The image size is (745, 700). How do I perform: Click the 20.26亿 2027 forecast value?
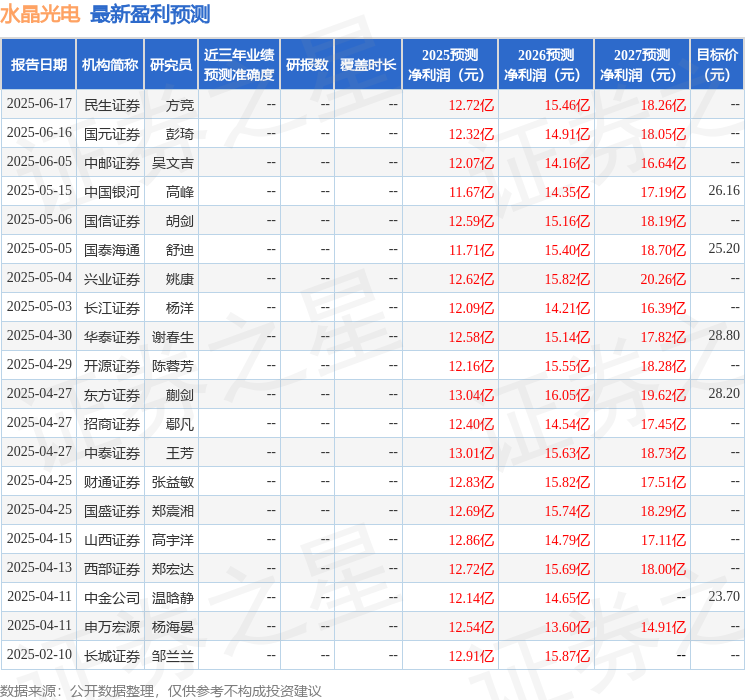(x=663, y=279)
